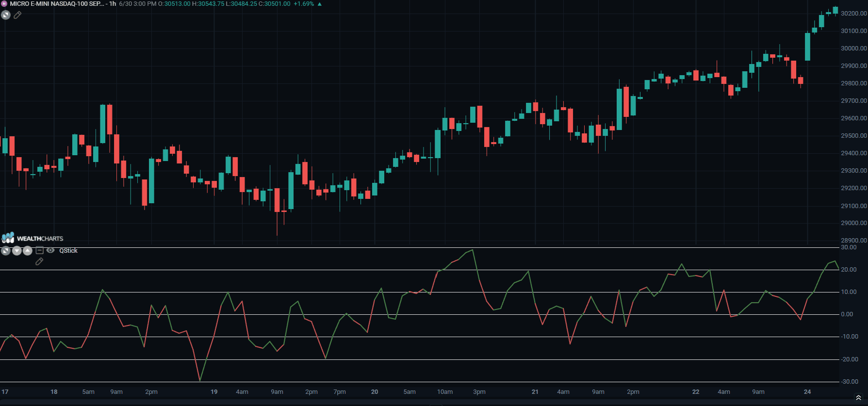Click the low value L:30484.25
The image size is (868, 406).
pos(242,3)
